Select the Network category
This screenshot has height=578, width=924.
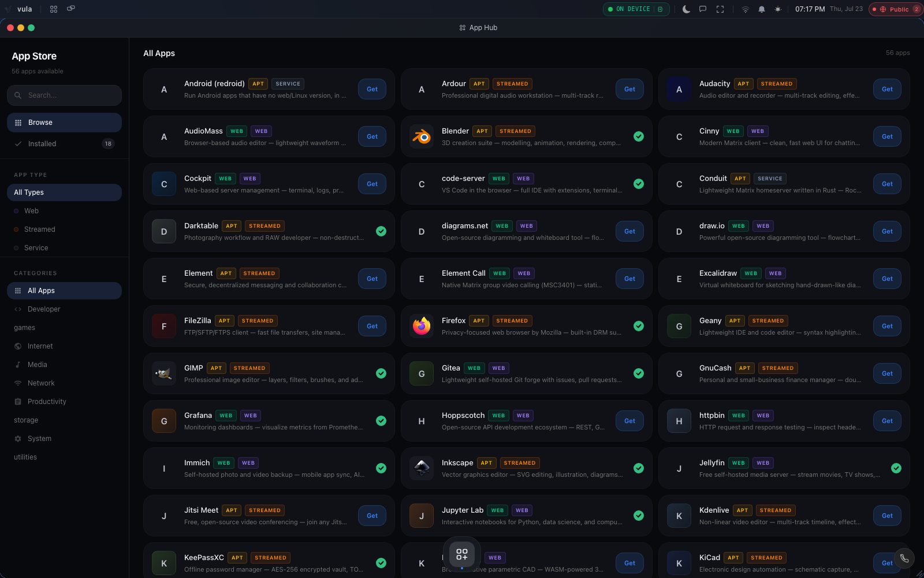64,383
